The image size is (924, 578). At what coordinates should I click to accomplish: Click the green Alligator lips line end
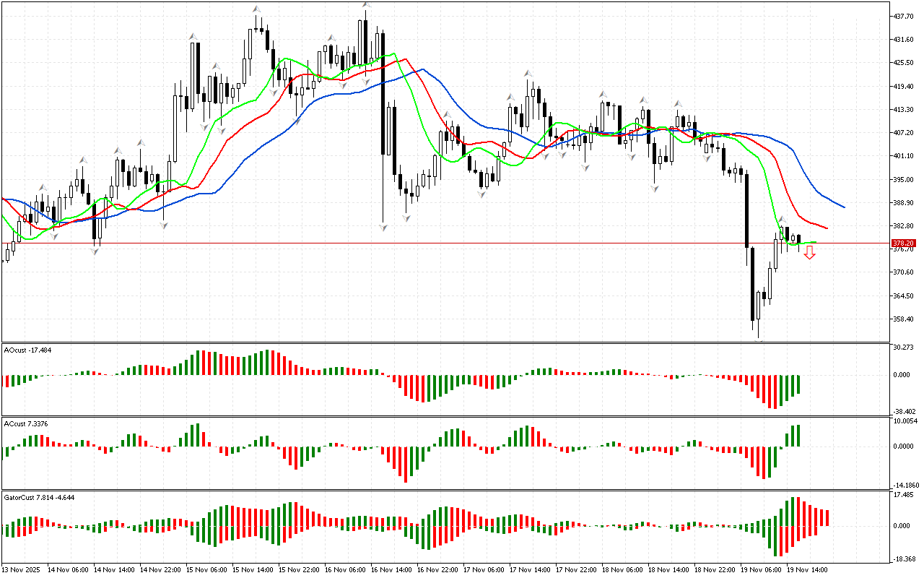click(816, 243)
